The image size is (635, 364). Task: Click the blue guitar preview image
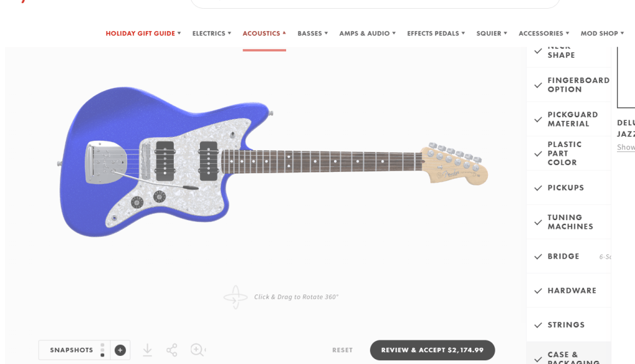[x=273, y=162]
